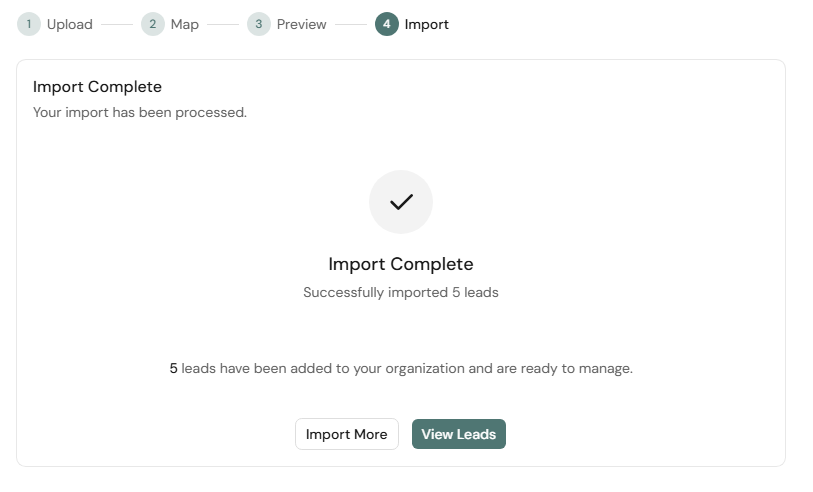Click 'Successfully imported 5 leads' text
The width and height of the screenshot is (813, 492).
[x=401, y=292]
